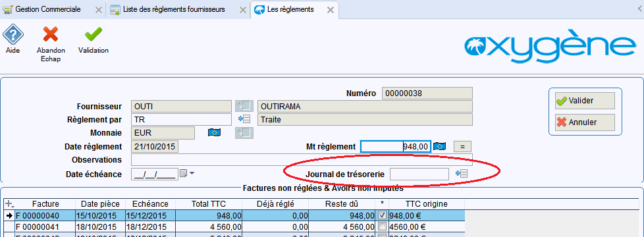Click the OUTIRAMA supplier name field

(365, 107)
